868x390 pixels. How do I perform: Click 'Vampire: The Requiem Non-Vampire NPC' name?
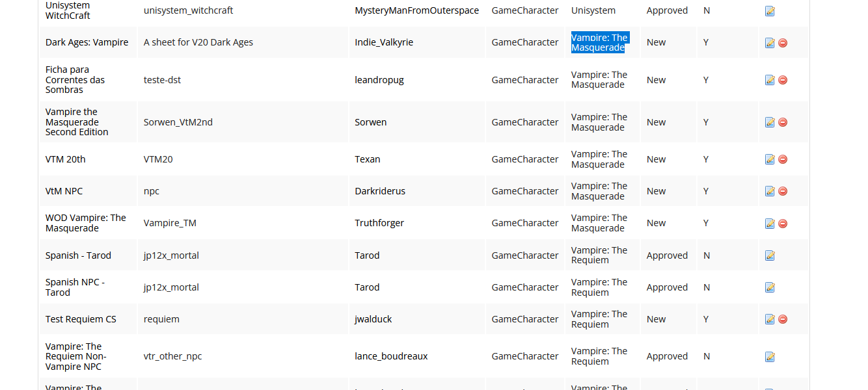[76, 356]
